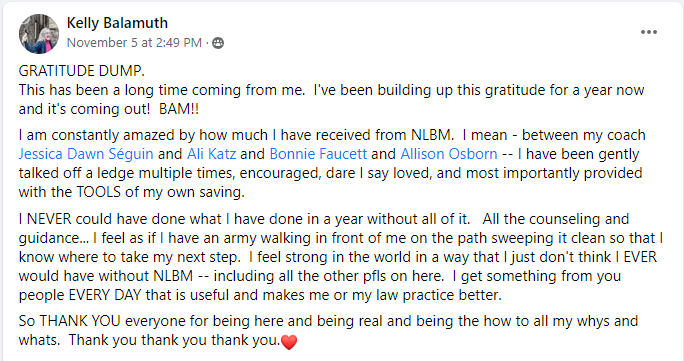
Task: Go to Bonnie Faucett's tagged profile
Action: (x=318, y=154)
